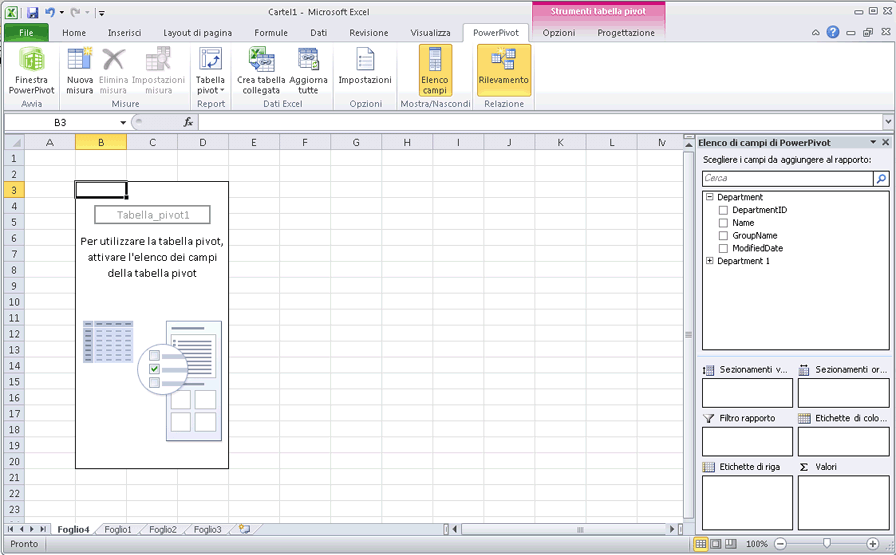Go to first sheet navigation arrow
The image size is (896, 555).
click(x=10, y=530)
